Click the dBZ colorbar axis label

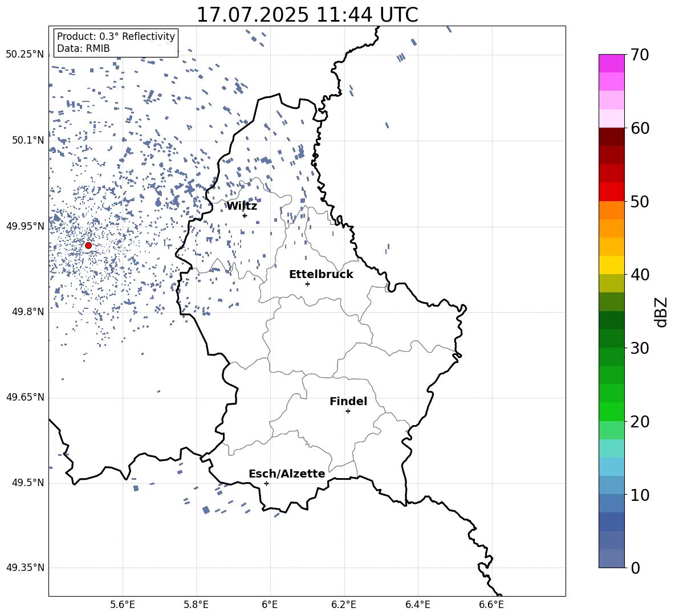[662, 312]
